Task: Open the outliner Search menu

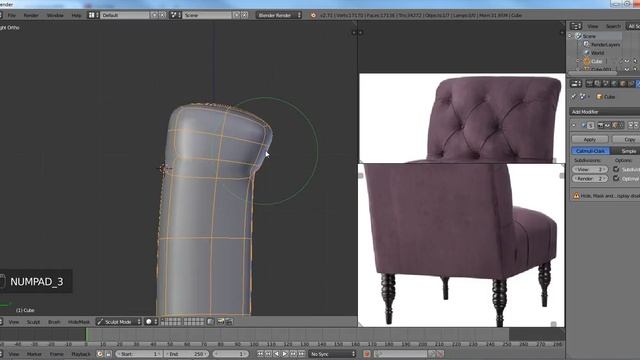Action: click(x=613, y=26)
